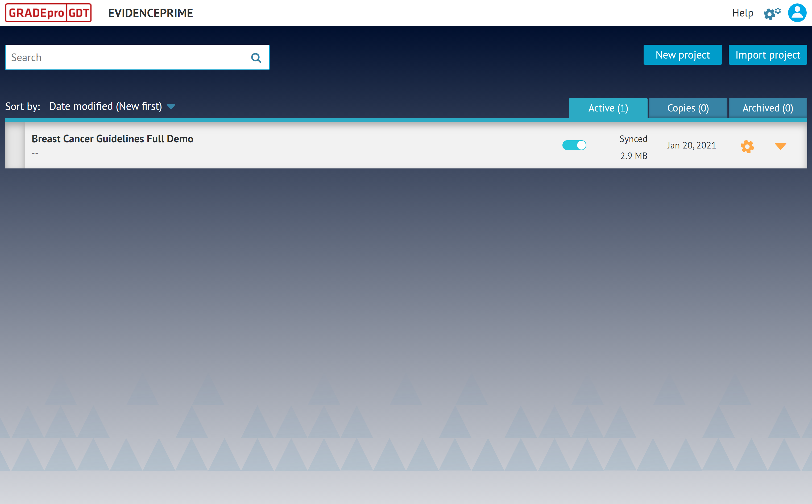The image size is (812, 504).
Task: Open Breast Cancer project orange gear settings
Action: tap(747, 146)
